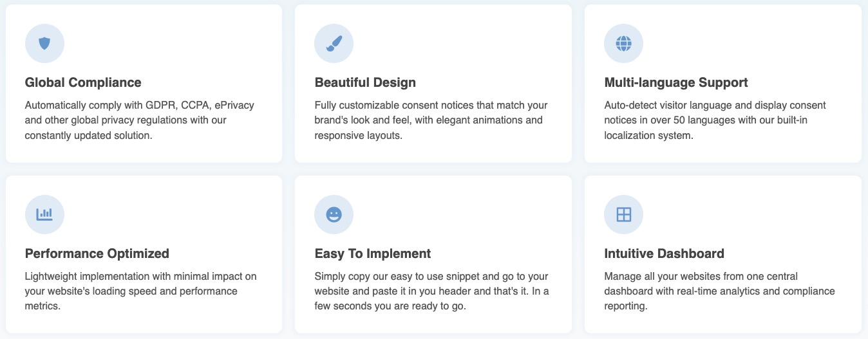
Task: Select the Global Compliance heading
Action: pos(83,82)
